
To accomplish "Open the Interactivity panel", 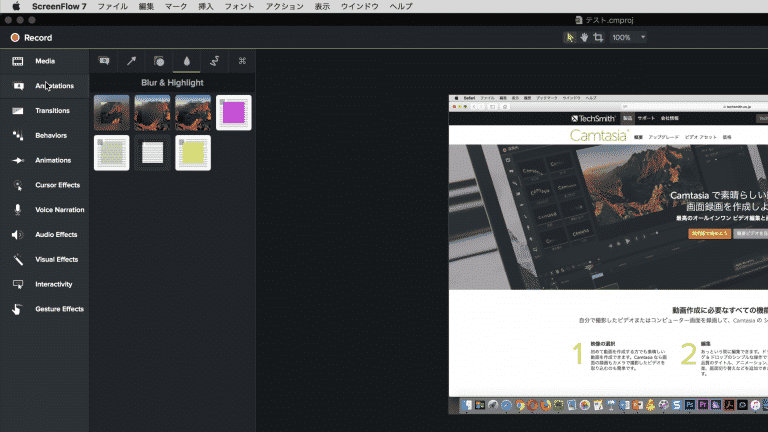I will tap(44, 284).
